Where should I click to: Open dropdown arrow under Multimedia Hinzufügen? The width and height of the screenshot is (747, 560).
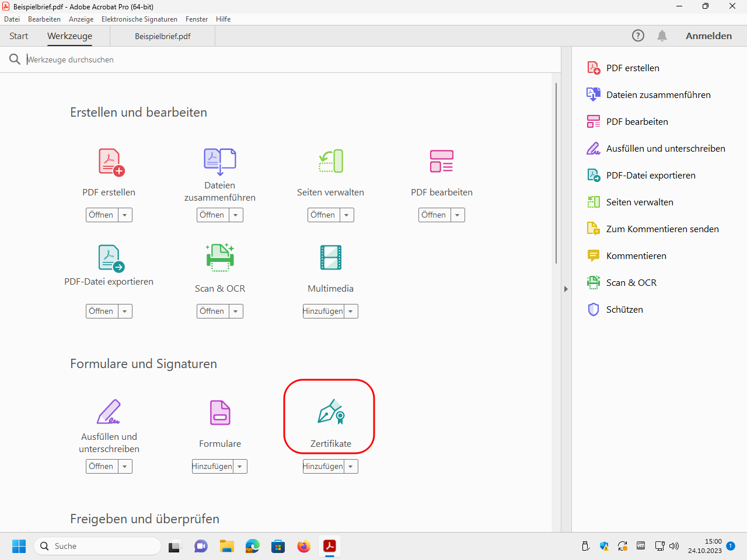coord(351,311)
